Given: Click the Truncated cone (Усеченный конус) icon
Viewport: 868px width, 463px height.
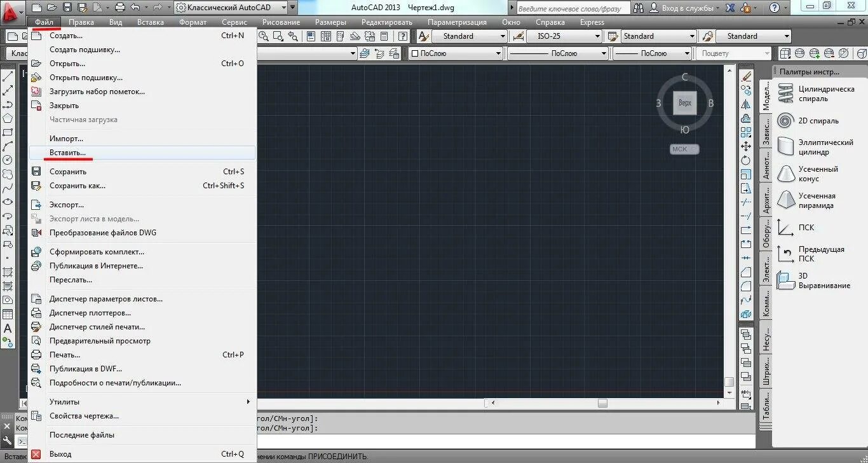Looking at the screenshot, I should click(x=786, y=174).
